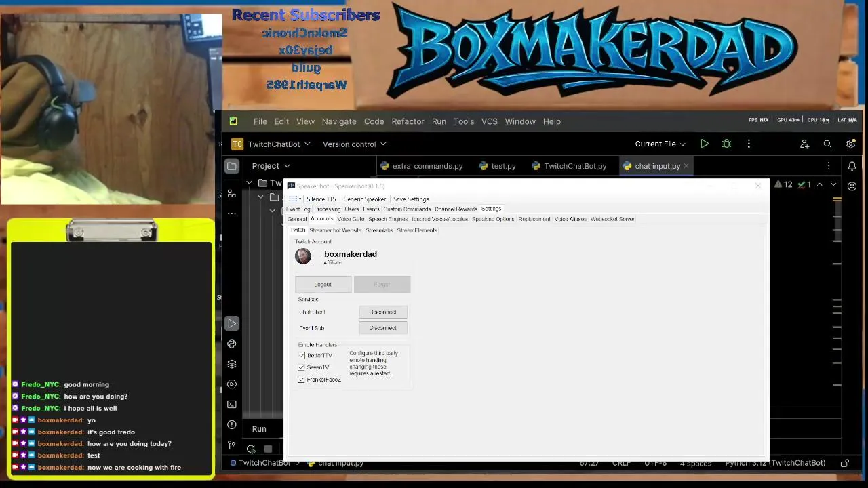
Task: Toggle the FrankerFaceZ emote handler checkbox
Action: point(302,380)
